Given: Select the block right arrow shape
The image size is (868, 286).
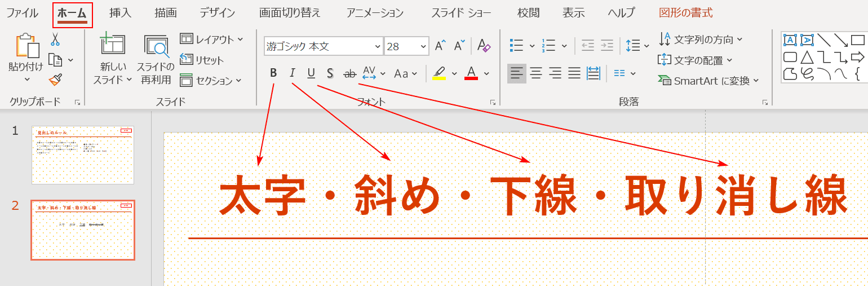Looking at the screenshot, I should 858,57.
